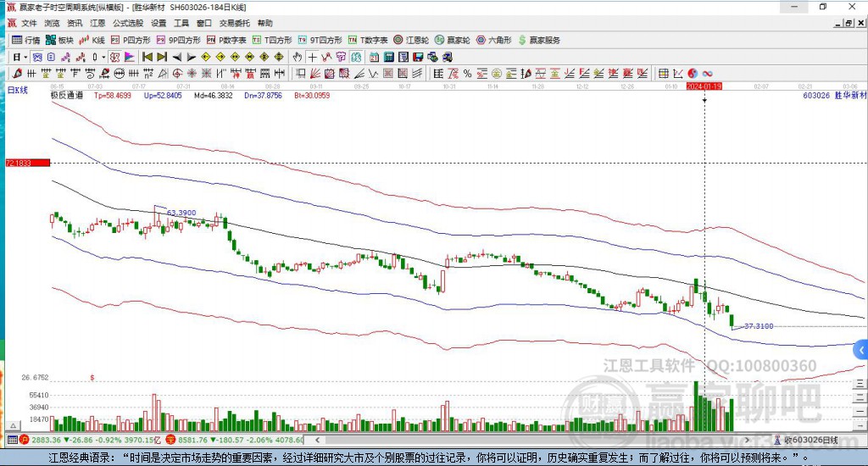Click the infinity symbol icon
The height and width of the screenshot is (466, 868).
click(x=707, y=73)
